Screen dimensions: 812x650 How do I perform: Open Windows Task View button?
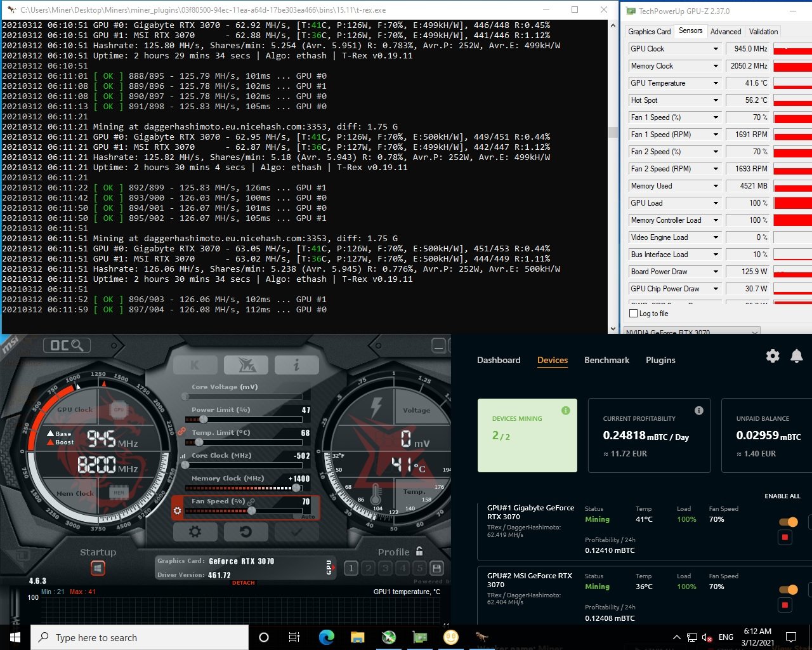(x=294, y=637)
